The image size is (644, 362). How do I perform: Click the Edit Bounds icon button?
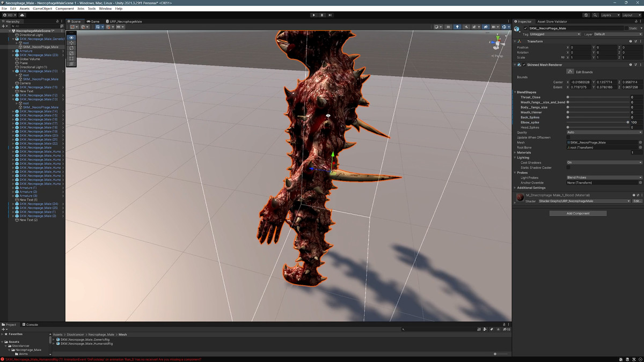570,71
